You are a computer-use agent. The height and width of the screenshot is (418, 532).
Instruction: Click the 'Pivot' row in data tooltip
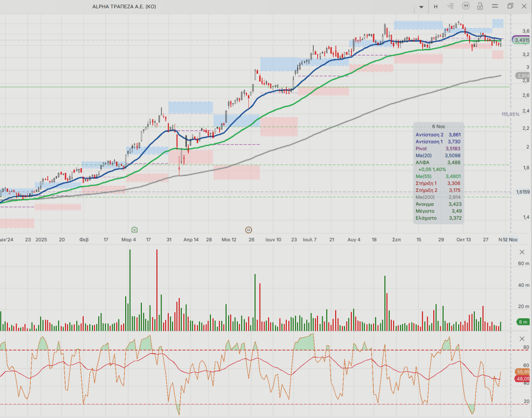438,149
